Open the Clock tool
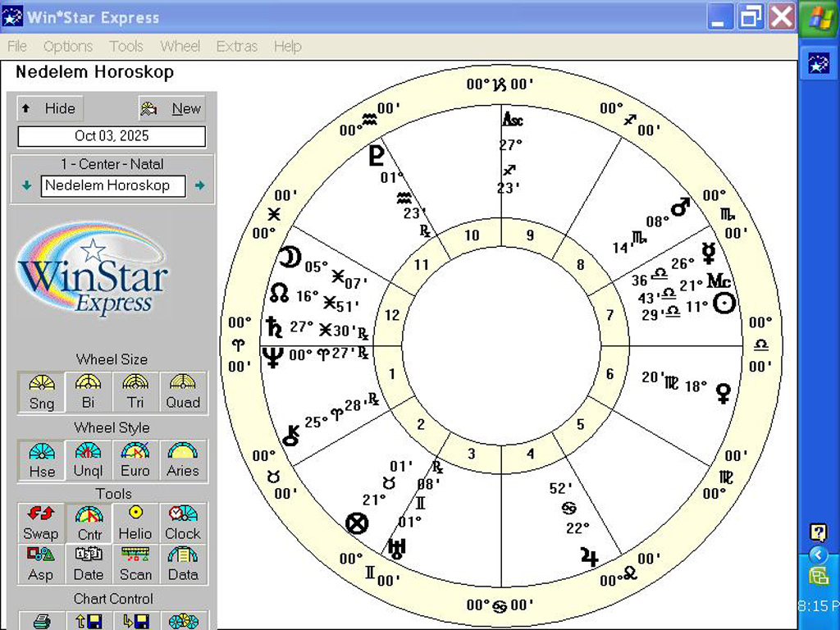Screen dimensions: 840x630 183,523
